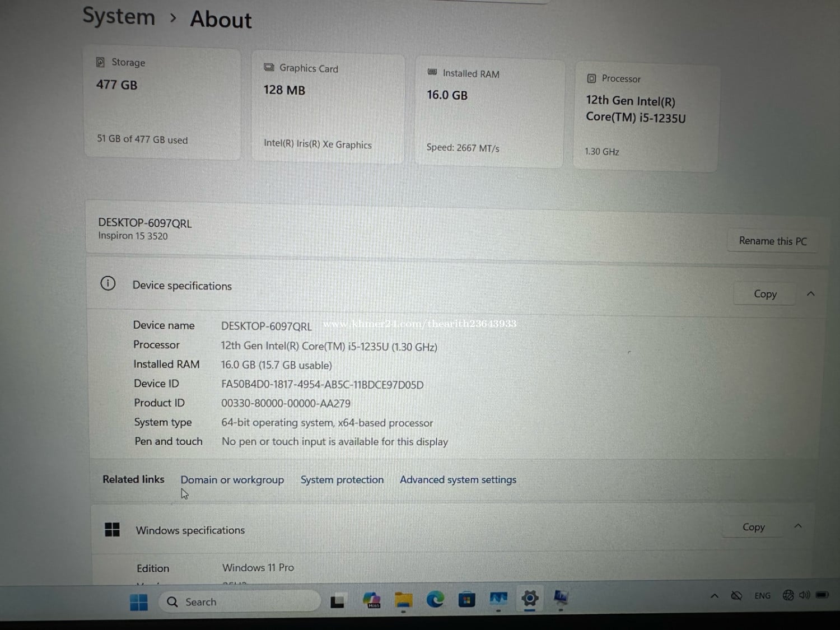Open the Microsoft Store app
This screenshot has height=630, width=840.
[x=466, y=600]
